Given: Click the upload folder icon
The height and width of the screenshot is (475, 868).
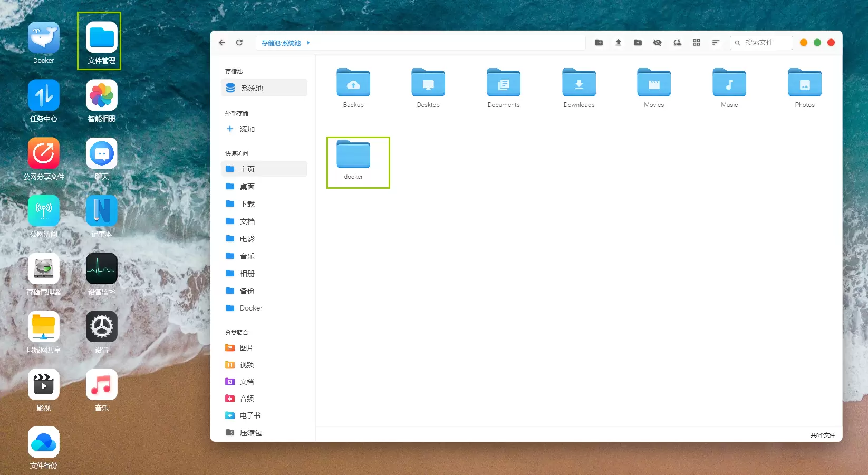Looking at the screenshot, I should click(638, 43).
